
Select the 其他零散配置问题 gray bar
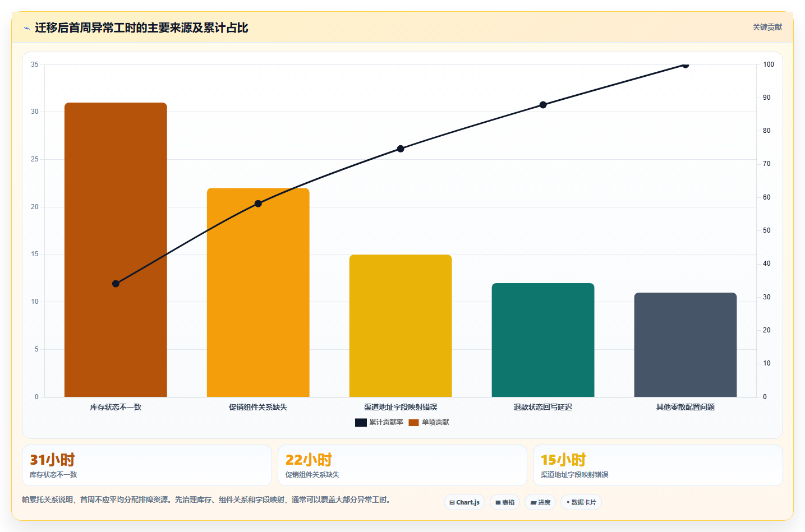click(686, 345)
